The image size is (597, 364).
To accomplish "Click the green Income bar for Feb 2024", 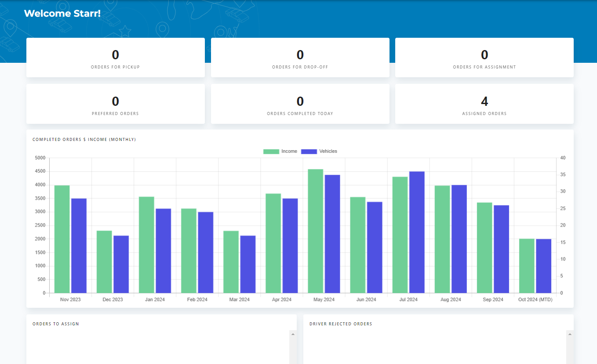I will [189, 251].
